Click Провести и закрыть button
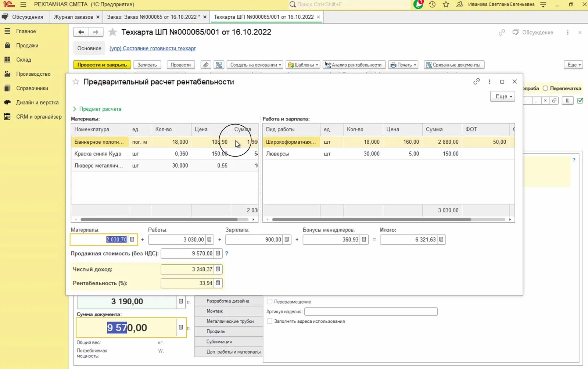 102,65
